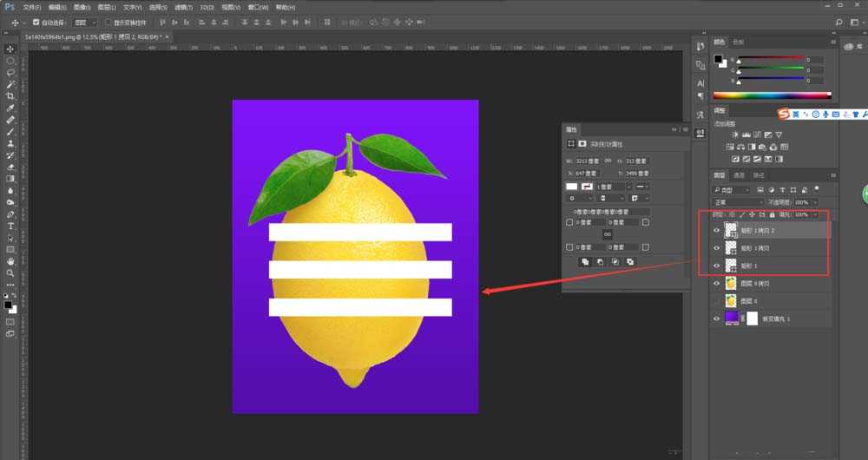This screenshot has height=460, width=868.
Task: Open the auto-select target type dropdown
Action: pyautogui.click(x=84, y=22)
